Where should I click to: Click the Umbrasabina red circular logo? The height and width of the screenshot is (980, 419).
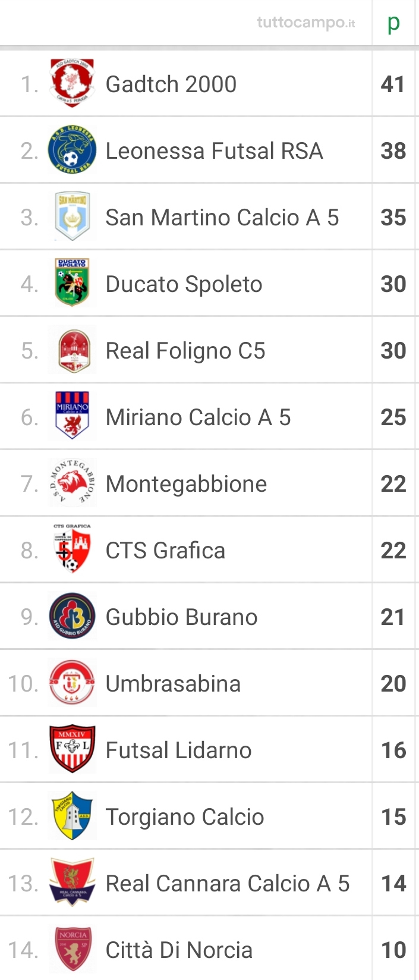pyautogui.click(x=72, y=683)
